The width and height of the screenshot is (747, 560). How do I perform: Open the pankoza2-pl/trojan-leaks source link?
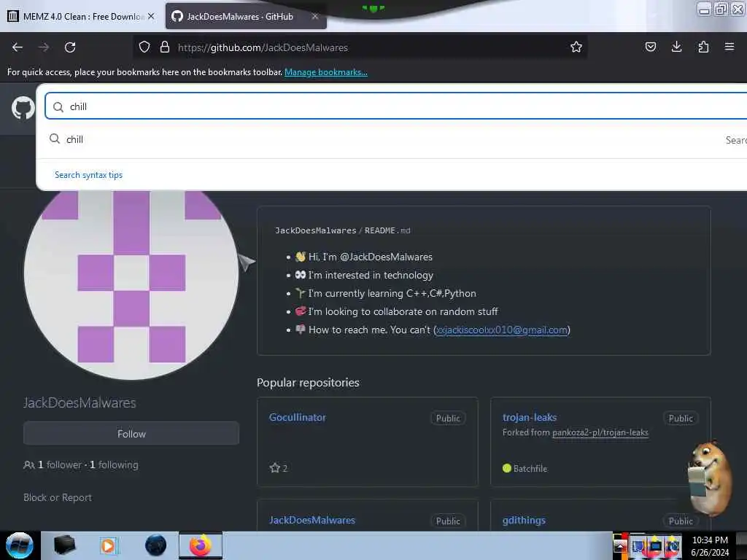coord(600,432)
